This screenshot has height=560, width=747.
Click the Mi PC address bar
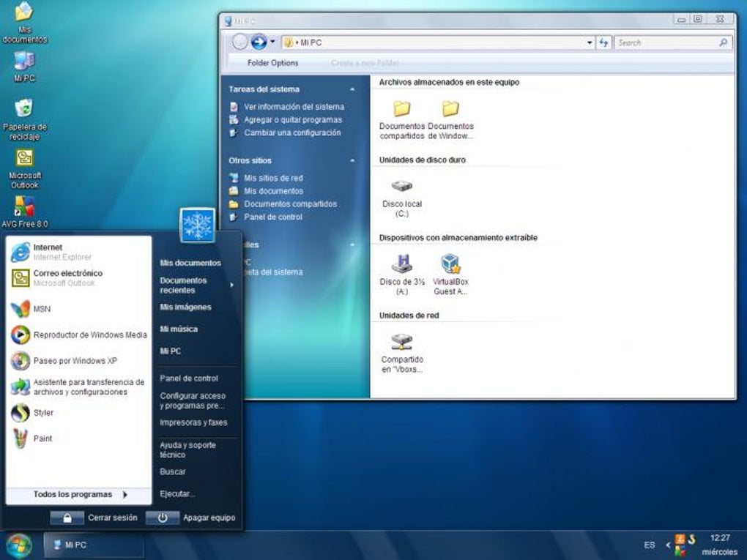coord(433,42)
